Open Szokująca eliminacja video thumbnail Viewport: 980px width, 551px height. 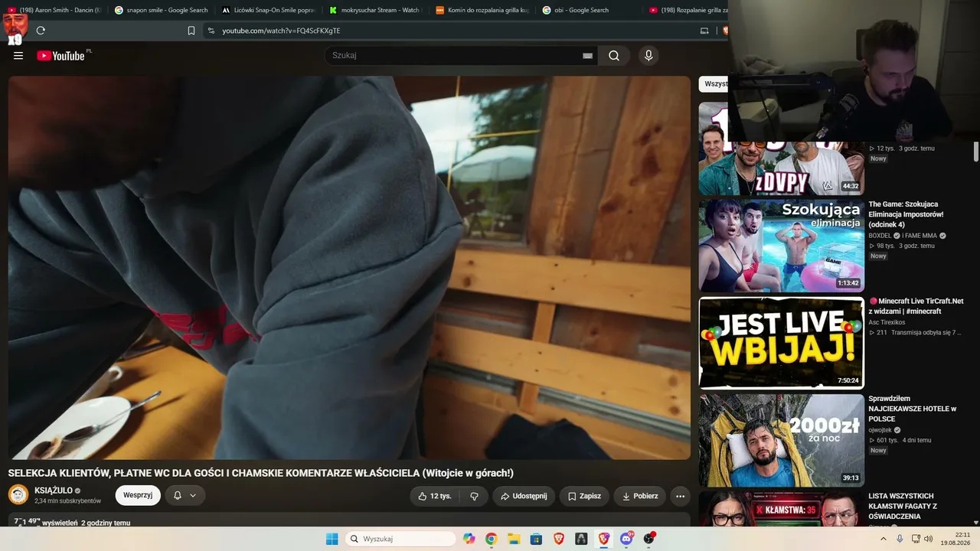pos(781,246)
